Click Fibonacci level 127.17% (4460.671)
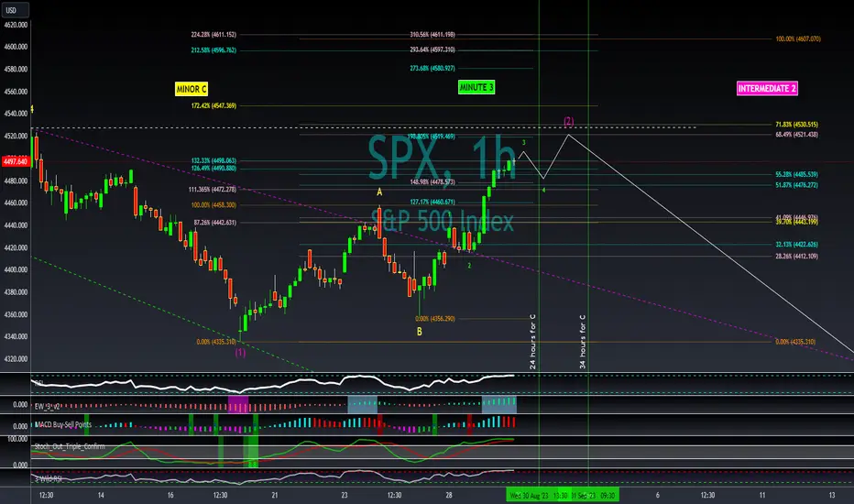The height and width of the screenshot is (504, 854). coord(432,202)
